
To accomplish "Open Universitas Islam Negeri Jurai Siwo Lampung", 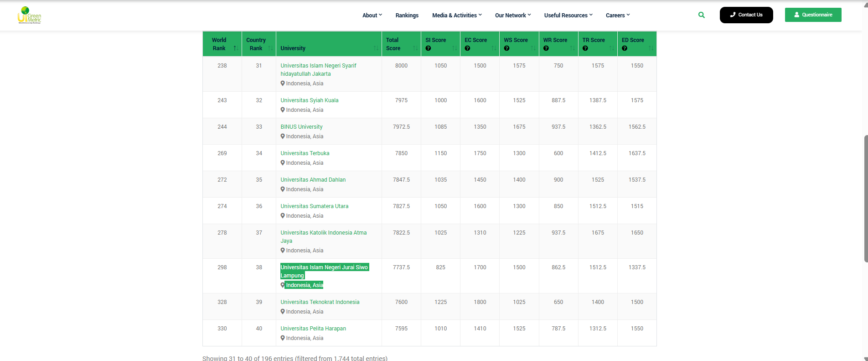I will coord(324,272).
